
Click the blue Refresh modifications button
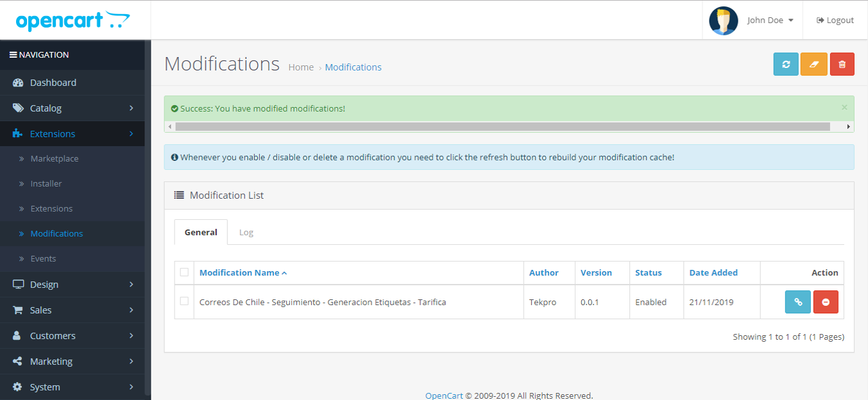click(786, 64)
